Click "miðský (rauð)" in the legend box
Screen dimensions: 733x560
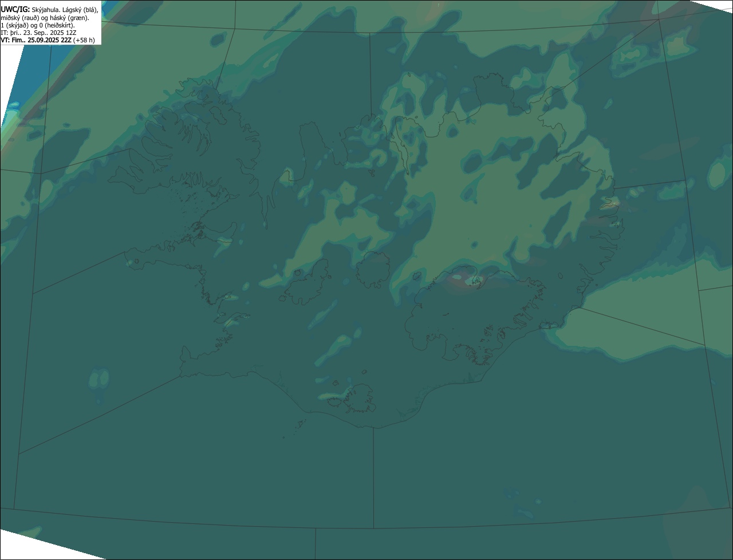coord(19,18)
